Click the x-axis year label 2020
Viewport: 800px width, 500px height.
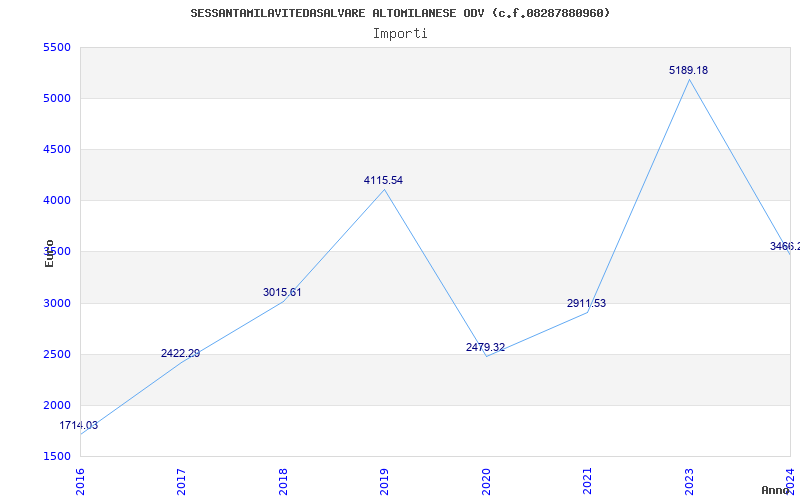pos(486,482)
